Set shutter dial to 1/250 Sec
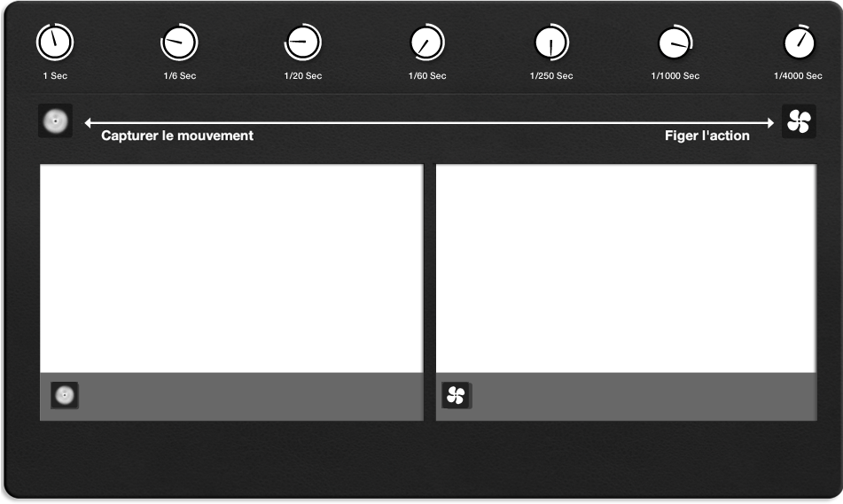Screen dimensions: 843x504 coord(551,42)
